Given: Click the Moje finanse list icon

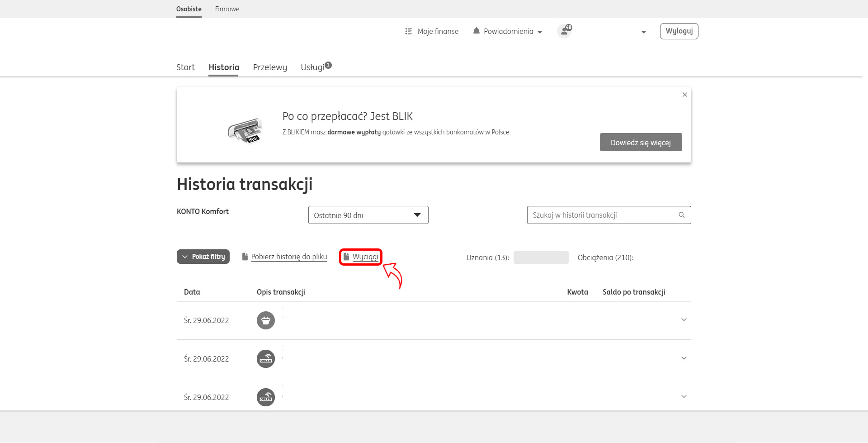Looking at the screenshot, I should 408,31.
